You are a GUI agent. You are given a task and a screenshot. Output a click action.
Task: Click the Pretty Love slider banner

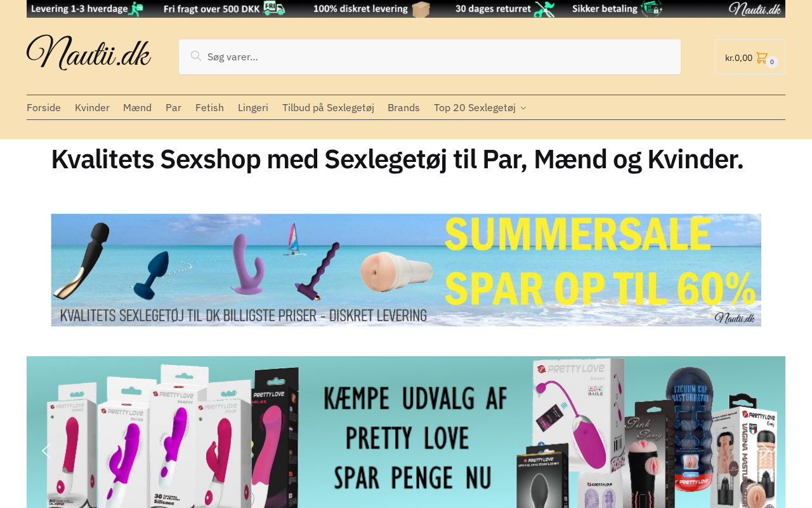tap(406, 432)
